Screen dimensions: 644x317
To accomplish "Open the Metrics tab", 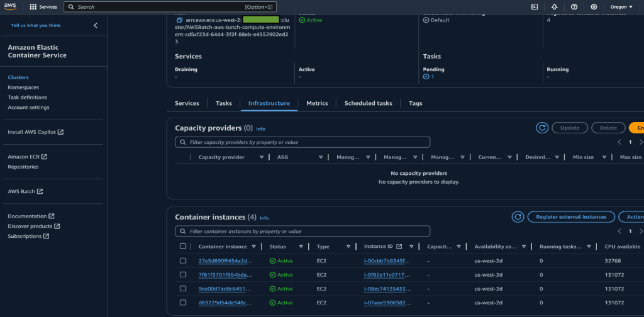I will click(x=317, y=104).
